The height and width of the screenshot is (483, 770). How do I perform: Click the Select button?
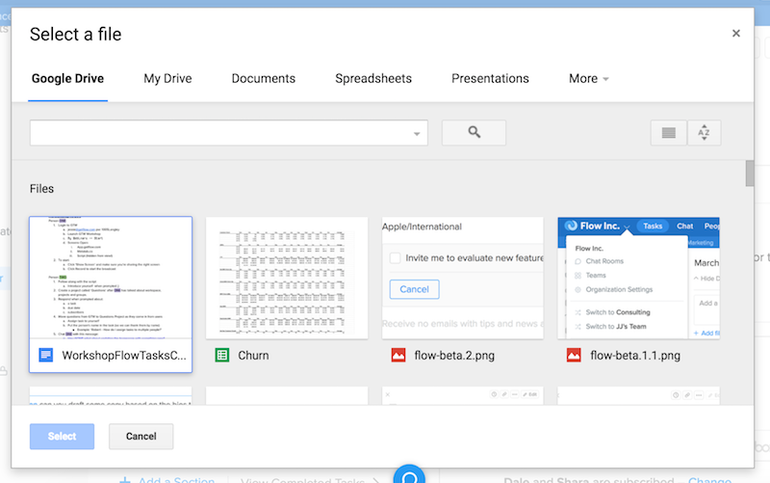pos(62,436)
